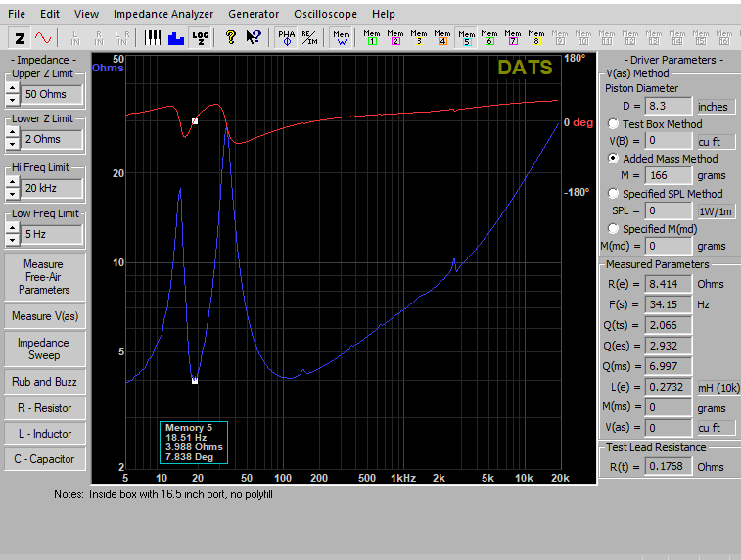Click the C - Capacitor button
This screenshot has width=741, height=560.
point(44,459)
